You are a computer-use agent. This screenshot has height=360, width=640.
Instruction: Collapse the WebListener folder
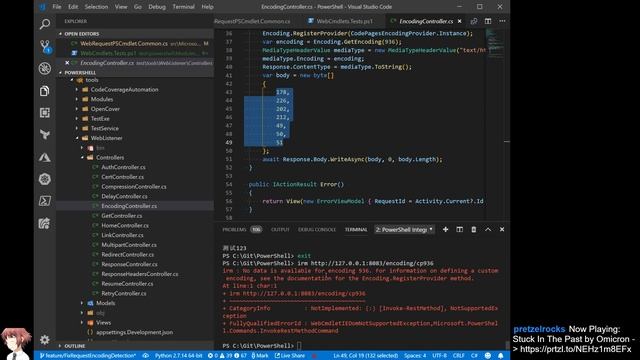click(106, 138)
